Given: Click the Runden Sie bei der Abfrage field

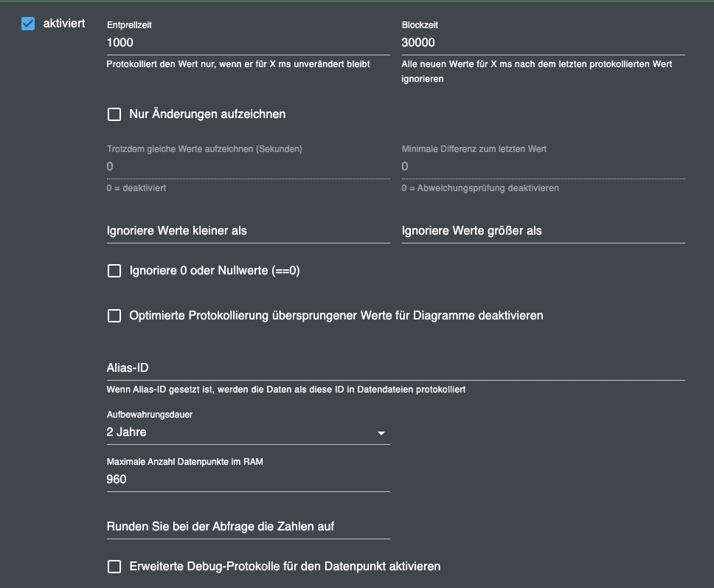Looking at the screenshot, I should [248, 527].
